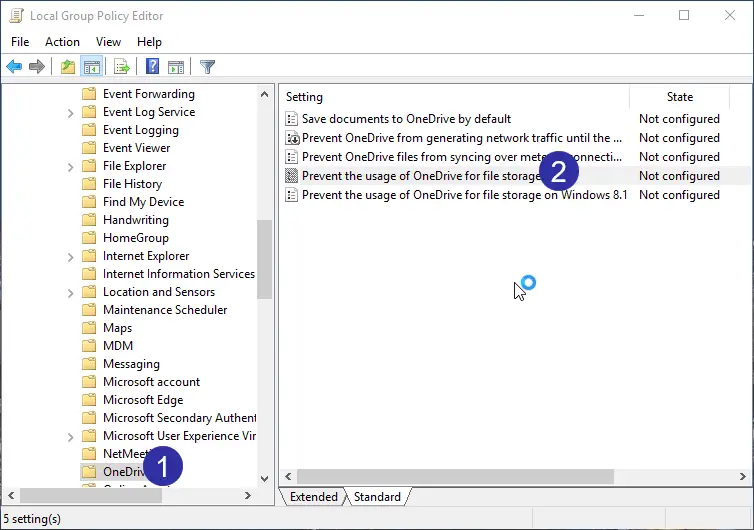Click the Forward arrow toolbar icon
Viewport: 754px width, 530px height.
[37, 66]
